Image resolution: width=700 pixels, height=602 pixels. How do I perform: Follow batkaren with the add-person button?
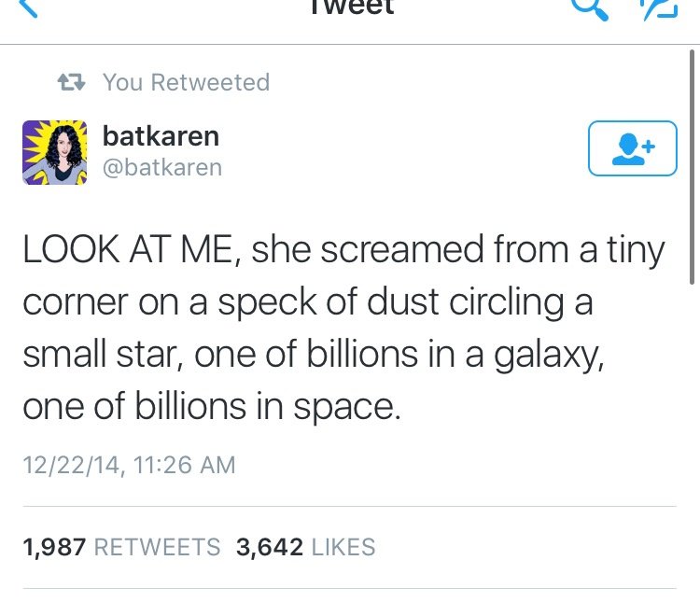632,148
